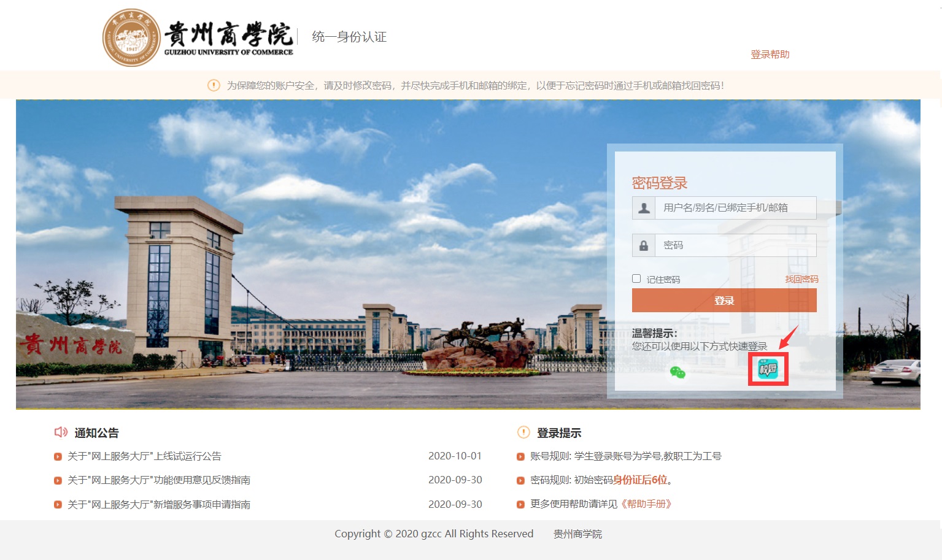This screenshot has height=560, width=942.
Task: Click the 用户名 input field
Action: click(735, 208)
